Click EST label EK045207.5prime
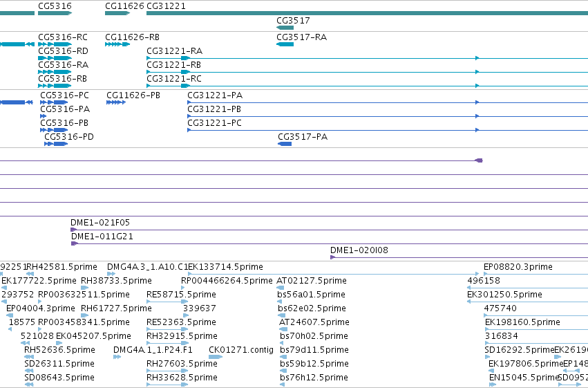The height and width of the screenshot is (388, 588). pyautogui.click(x=93, y=336)
